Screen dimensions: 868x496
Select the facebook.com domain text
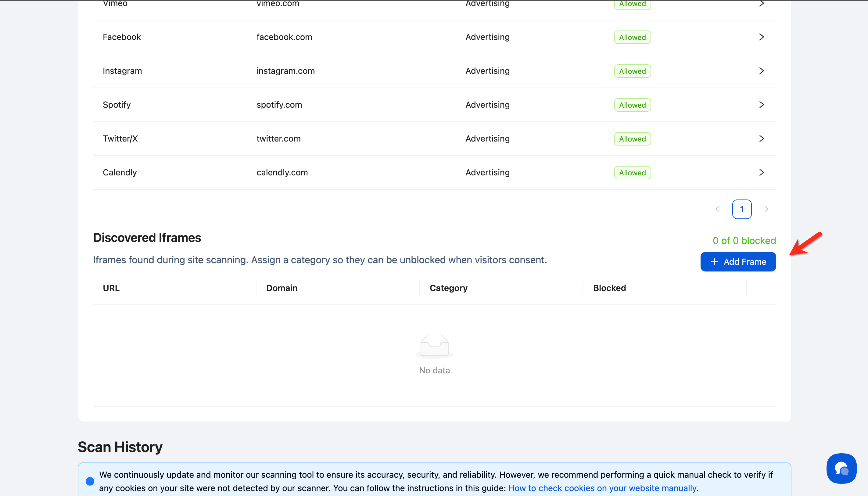[284, 37]
